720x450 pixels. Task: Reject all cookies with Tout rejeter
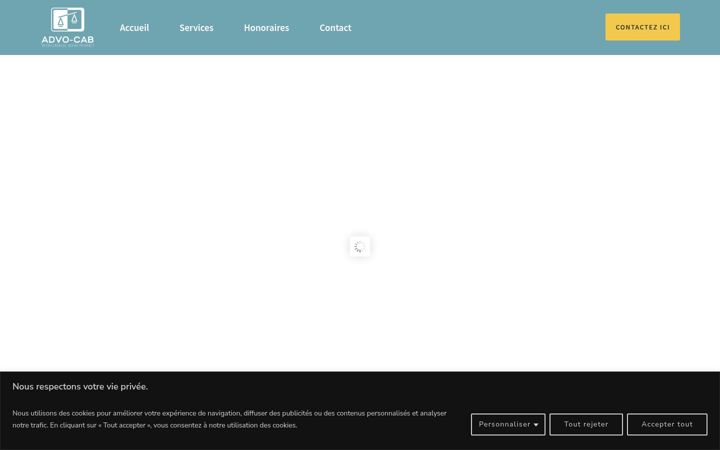coord(586,424)
